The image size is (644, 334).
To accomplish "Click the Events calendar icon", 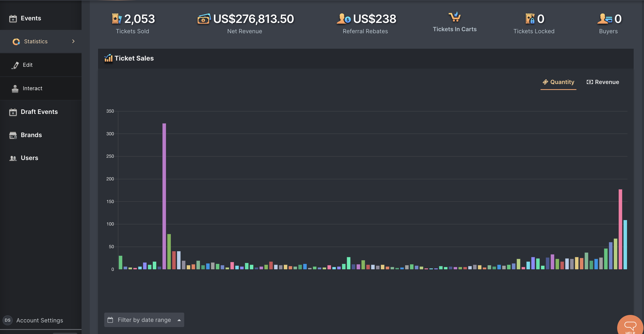I will click(13, 19).
